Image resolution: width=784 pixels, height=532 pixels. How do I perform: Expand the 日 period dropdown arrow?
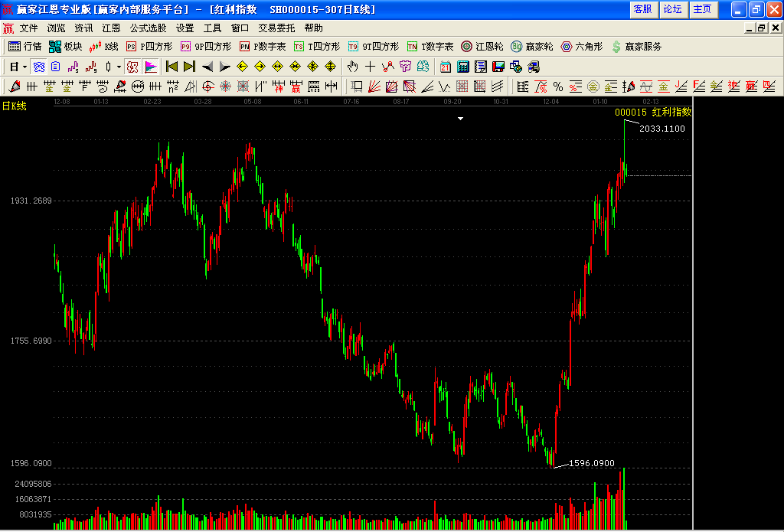[x=24, y=67]
